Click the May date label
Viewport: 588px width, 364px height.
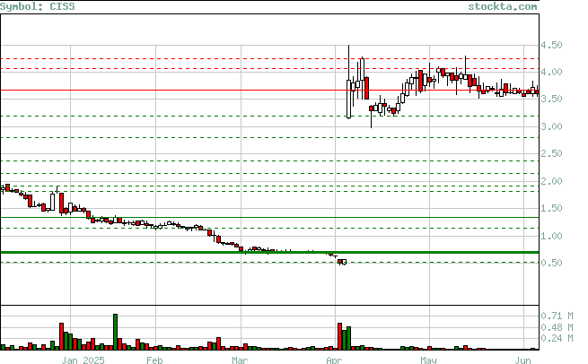tap(428, 360)
